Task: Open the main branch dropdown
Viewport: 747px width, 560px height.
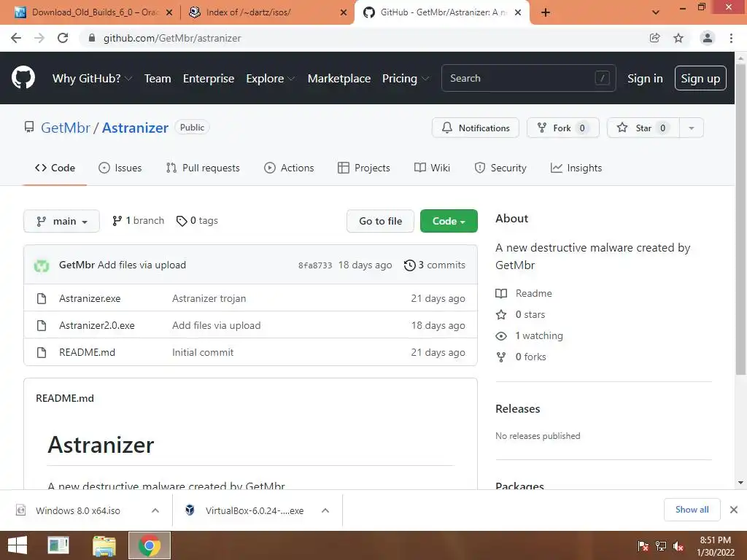Action: (x=61, y=221)
